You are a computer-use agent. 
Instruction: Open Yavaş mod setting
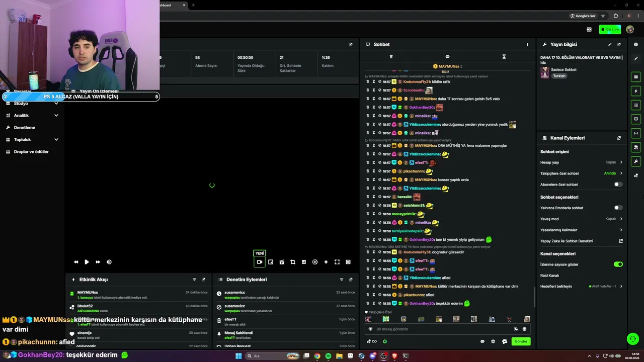tap(582, 219)
